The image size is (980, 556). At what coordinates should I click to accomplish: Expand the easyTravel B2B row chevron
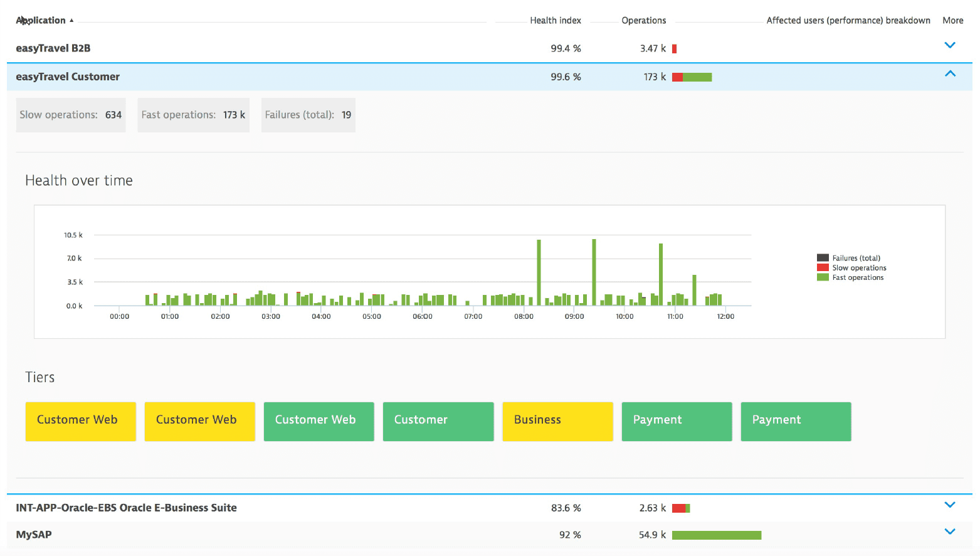[x=950, y=45]
